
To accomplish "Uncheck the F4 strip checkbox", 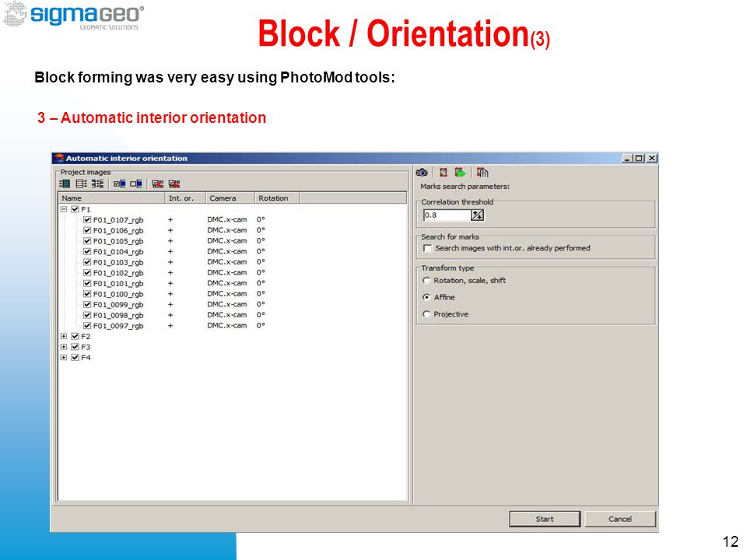I will [x=75, y=357].
